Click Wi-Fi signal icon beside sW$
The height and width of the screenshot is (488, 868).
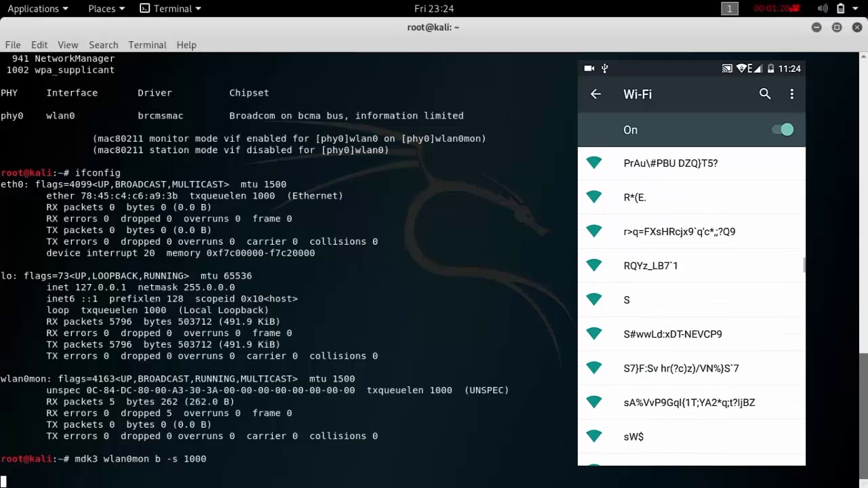(594, 436)
